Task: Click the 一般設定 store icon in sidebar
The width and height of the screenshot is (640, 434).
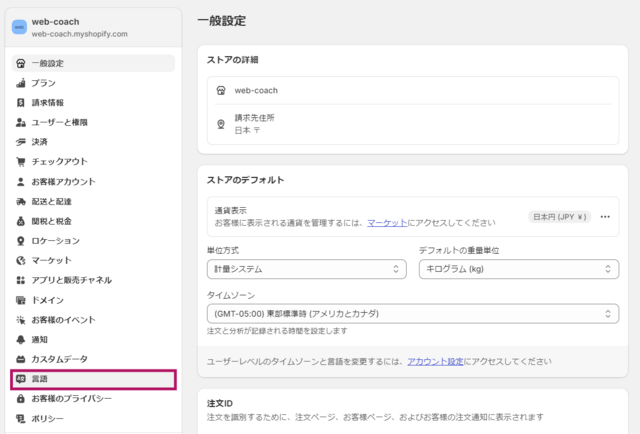Action: [x=20, y=63]
